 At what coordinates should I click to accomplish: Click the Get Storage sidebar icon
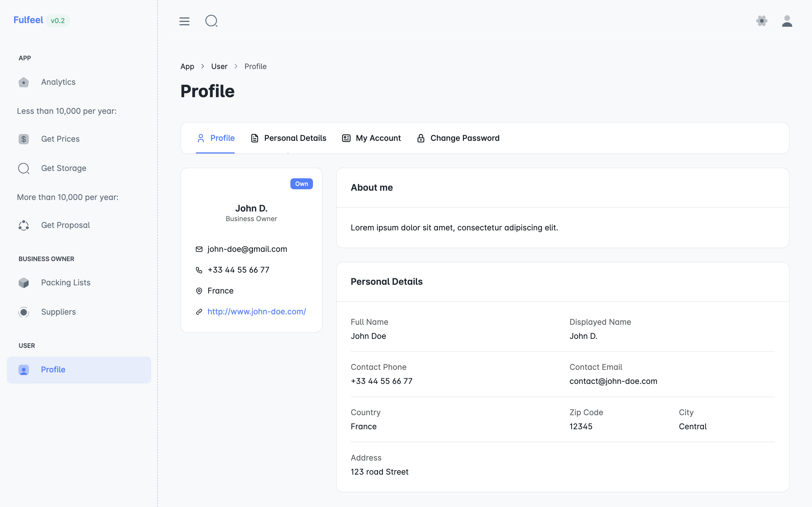pos(23,168)
